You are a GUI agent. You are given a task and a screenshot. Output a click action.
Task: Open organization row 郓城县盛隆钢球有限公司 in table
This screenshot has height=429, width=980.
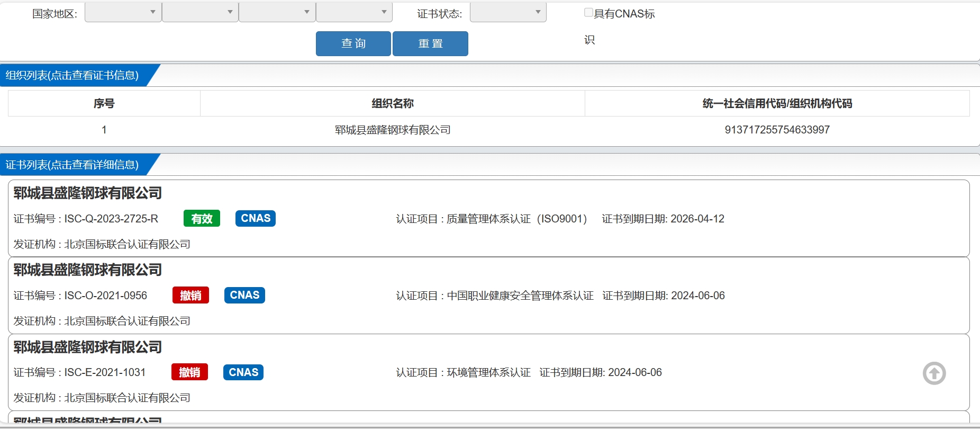point(393,130)
